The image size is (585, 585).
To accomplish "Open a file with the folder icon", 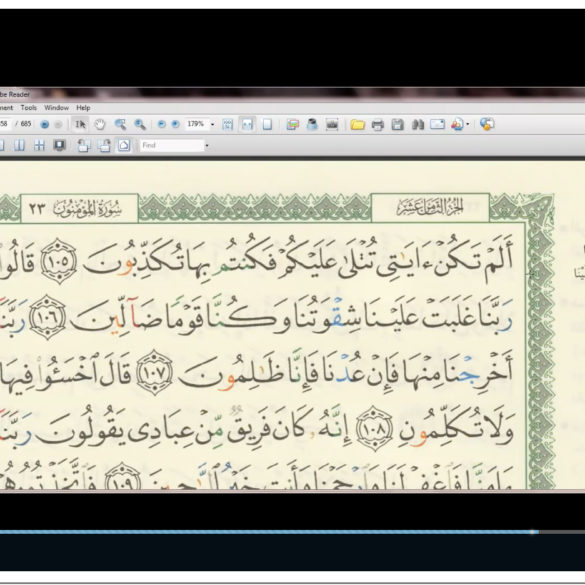I will click(357, 124).
